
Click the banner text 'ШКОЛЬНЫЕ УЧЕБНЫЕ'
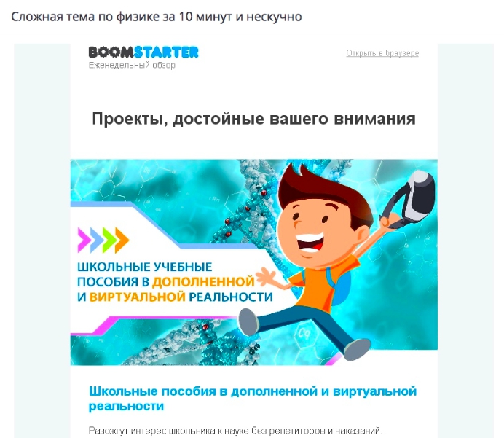pyautogui.click(x=145, y=267)
